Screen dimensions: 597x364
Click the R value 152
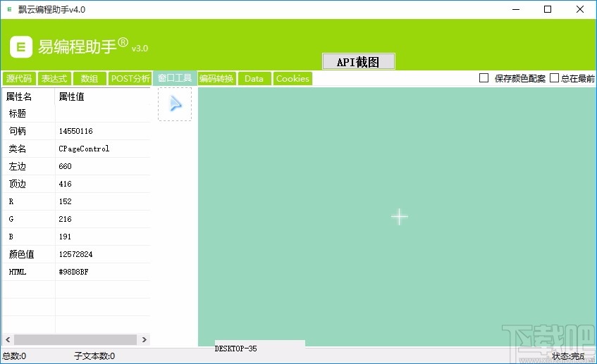click(x=65, y=201)
